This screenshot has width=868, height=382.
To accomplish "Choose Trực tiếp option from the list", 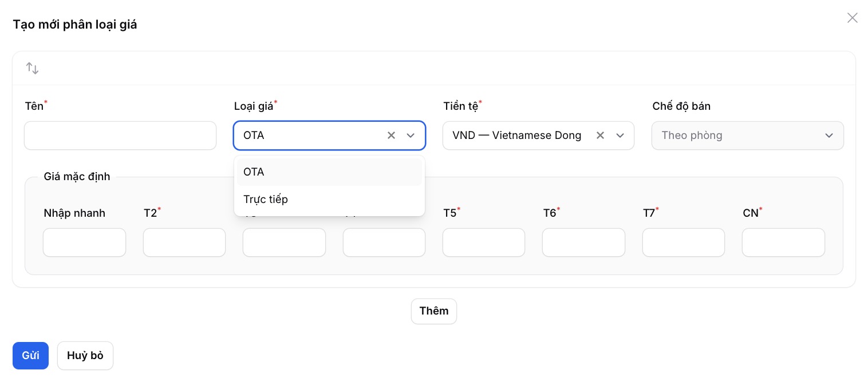I will tap(329, 200).
